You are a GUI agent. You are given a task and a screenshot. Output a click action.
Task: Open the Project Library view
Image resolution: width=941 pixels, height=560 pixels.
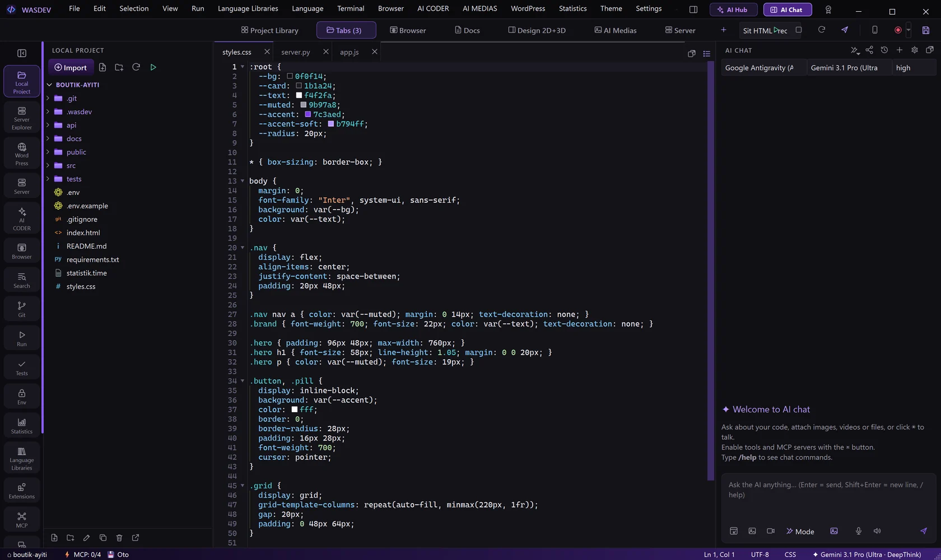coord(269,30)
